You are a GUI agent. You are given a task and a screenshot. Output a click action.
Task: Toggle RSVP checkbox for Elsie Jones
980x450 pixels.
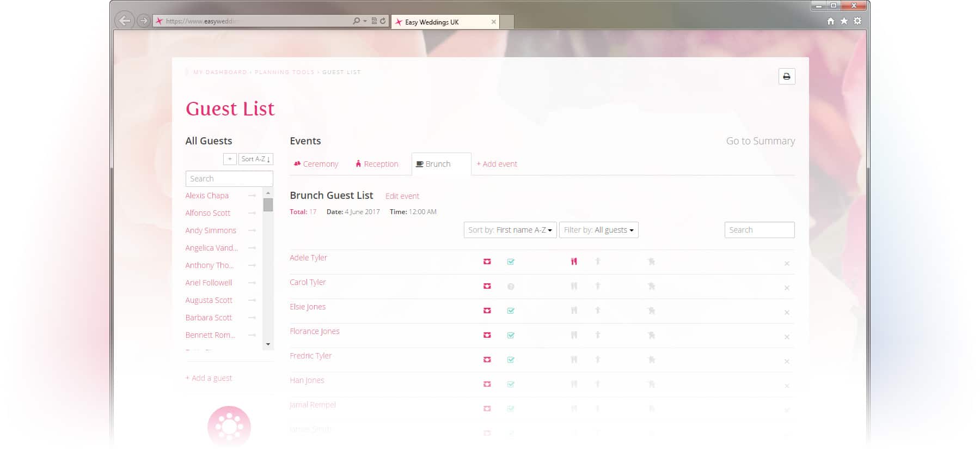(x=511, y=311)
